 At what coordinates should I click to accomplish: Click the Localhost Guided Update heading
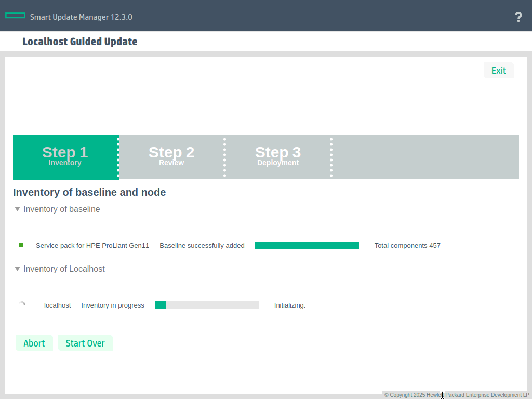pyautogui.click(x=79, y=42)
